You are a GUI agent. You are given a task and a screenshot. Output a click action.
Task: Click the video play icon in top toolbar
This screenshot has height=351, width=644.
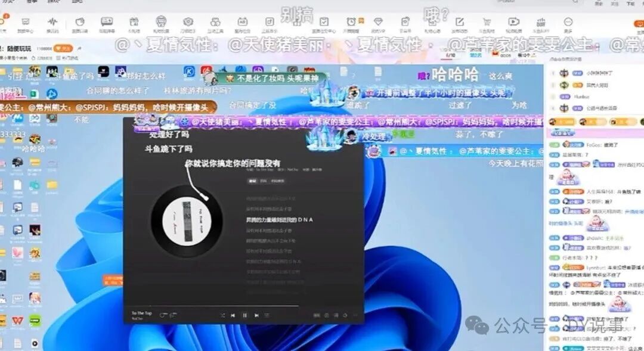coord(514,22)
